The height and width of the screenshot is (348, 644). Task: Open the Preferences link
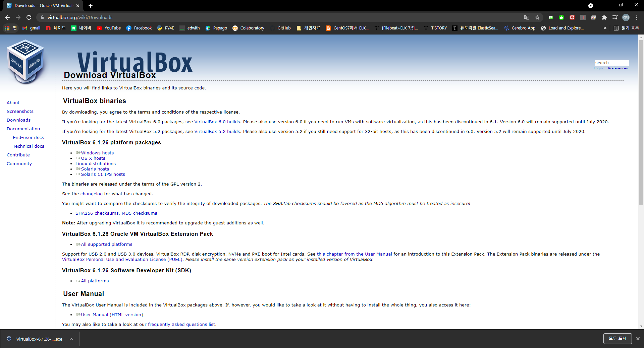(618, 68)
